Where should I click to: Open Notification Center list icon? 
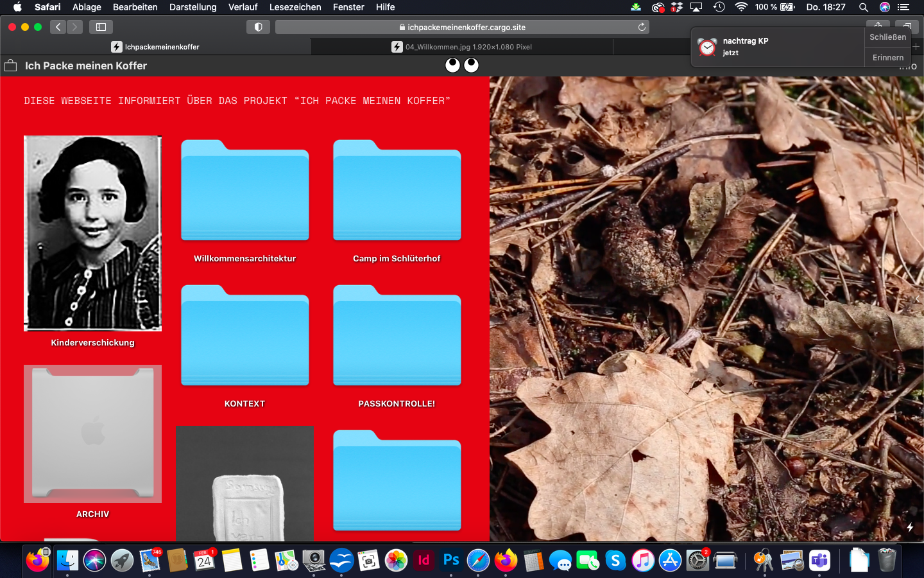pos(903,7)
